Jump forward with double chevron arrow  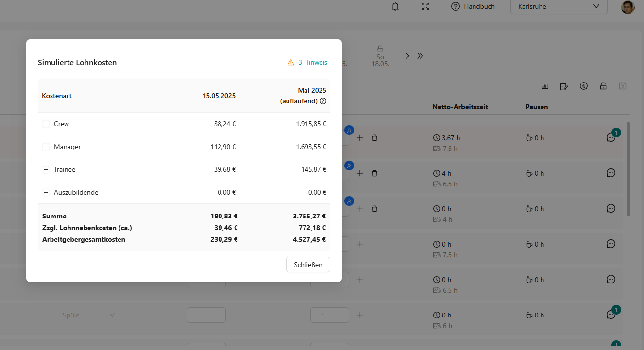point(420,56)
